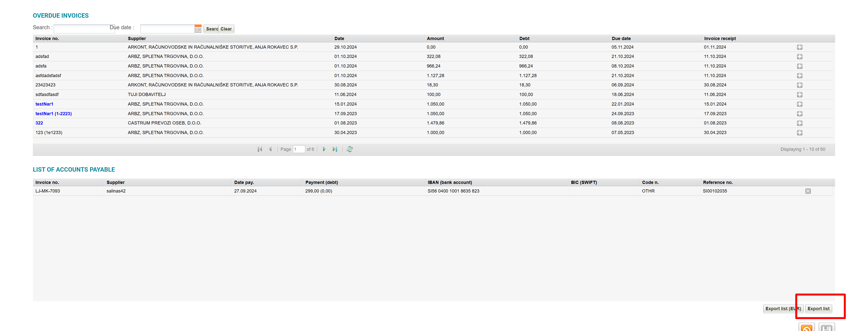This screenshot has width=868, height=331.
Task: Go to the next page of invoices
Action: (x=324, y=149)
